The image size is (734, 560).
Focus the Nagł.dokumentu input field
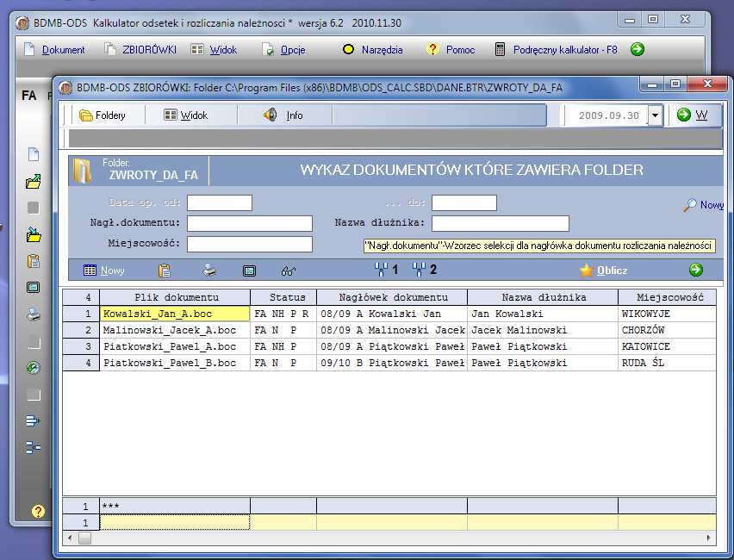pyautogui.click(x=250, y=223)
